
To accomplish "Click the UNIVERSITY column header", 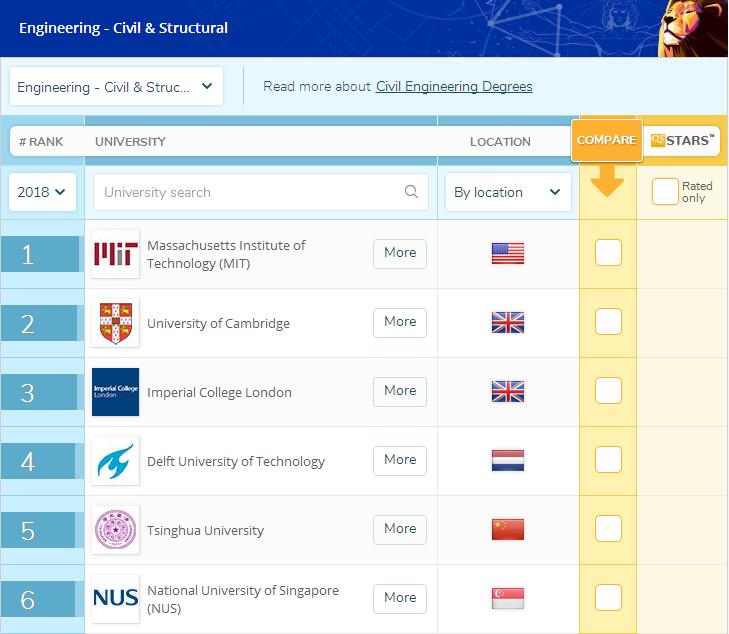I will tap(131, 141).
